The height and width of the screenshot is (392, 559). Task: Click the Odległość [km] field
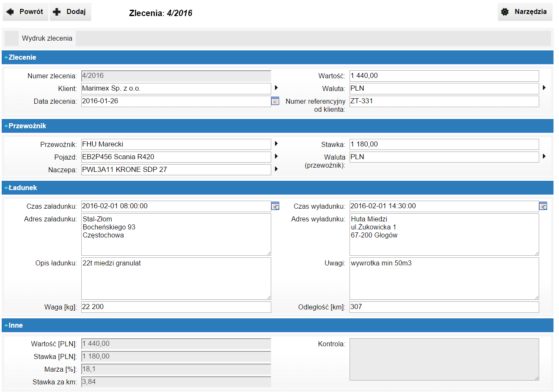coord(444,307)
